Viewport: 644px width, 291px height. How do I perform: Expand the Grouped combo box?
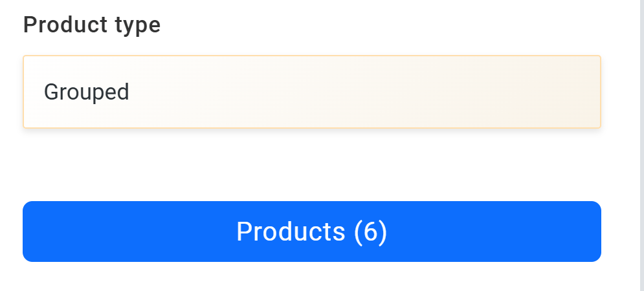click(x=312, y=92)
